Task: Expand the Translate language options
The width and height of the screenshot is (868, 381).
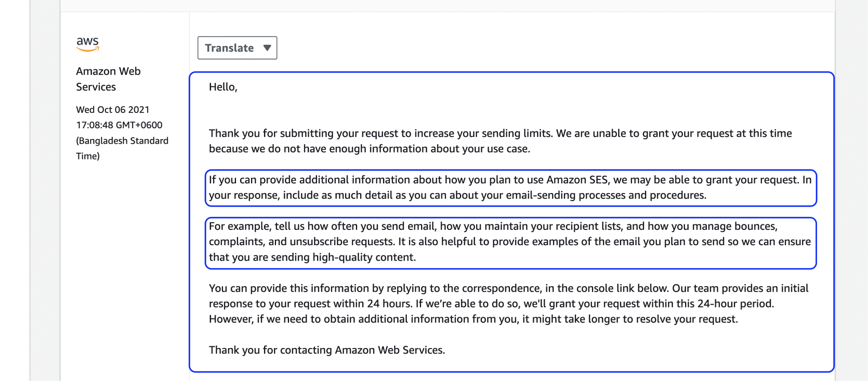Action: 237,48
